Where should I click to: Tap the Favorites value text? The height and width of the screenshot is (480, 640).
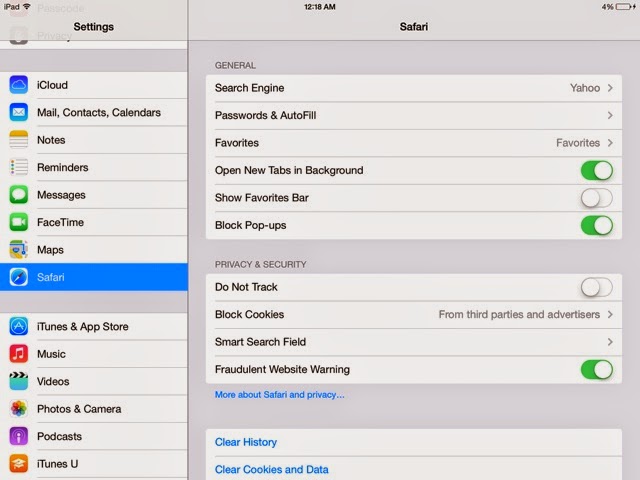(578, 143)
